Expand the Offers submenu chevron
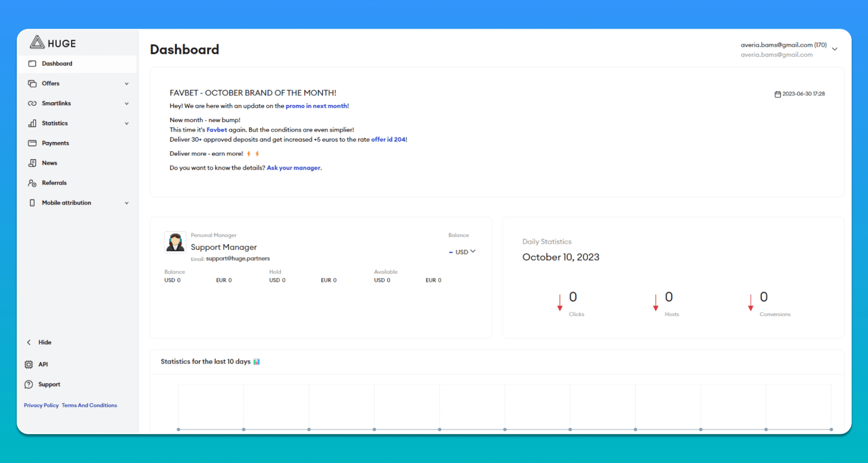Image resolution: width=868 pixels, height=463 pixels. point(127,84)
